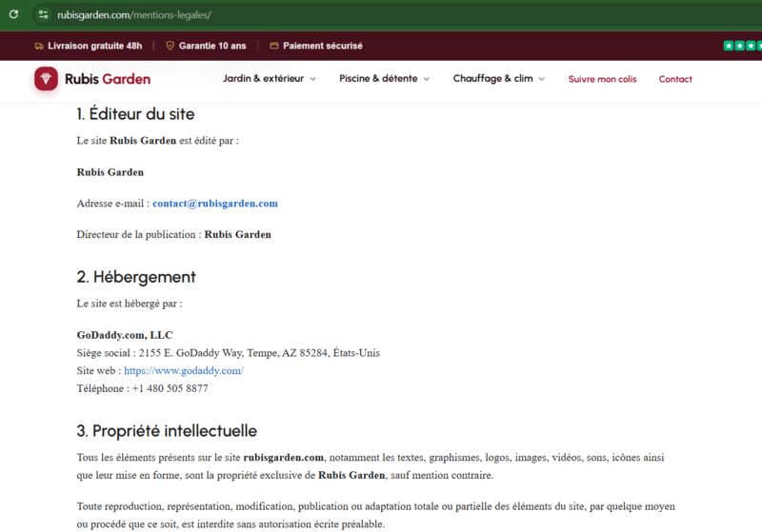Click the credit card icon beside Paiement sécurisé

274,46
